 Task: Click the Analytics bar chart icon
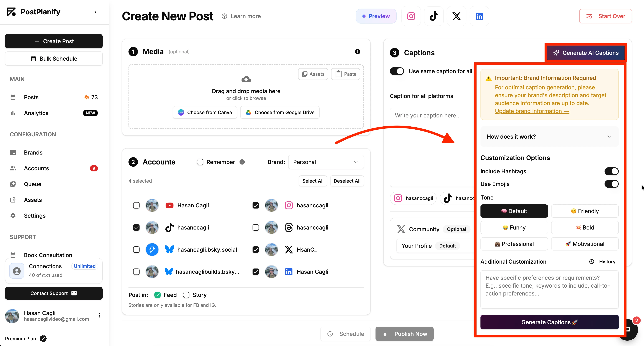[x=13, y=113]
